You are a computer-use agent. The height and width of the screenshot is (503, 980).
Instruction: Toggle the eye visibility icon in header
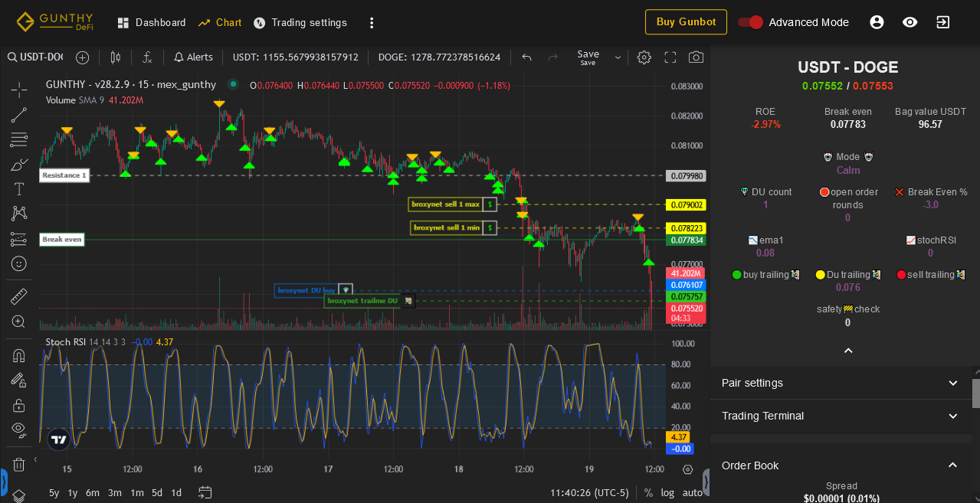click(910, 22)
